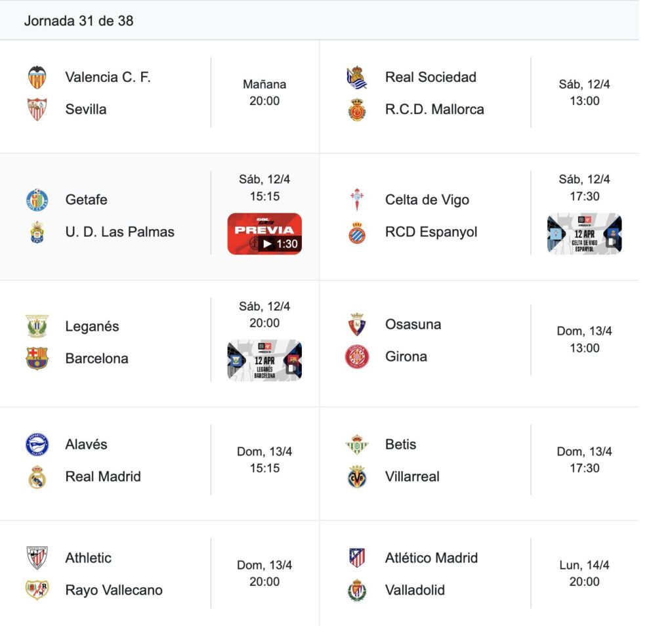Click the Athletic club crest
The height and width of the screenshot is (626, 672).
(37, 558)
